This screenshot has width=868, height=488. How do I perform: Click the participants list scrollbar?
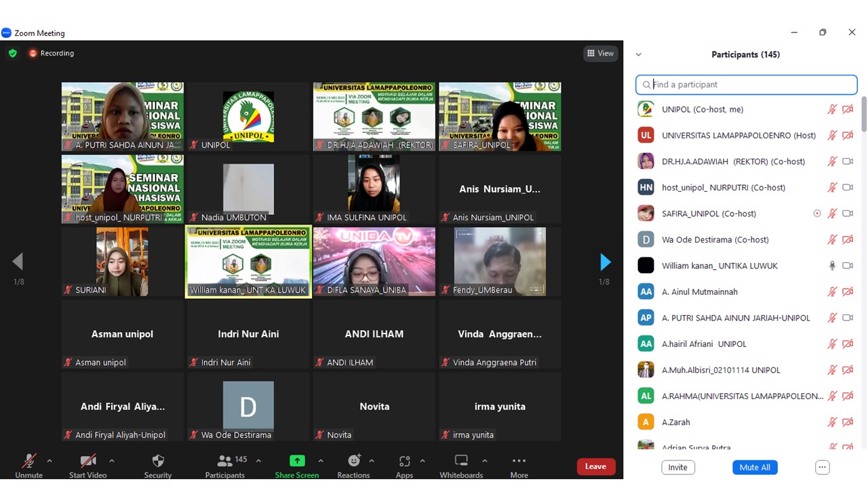[864, 114]
